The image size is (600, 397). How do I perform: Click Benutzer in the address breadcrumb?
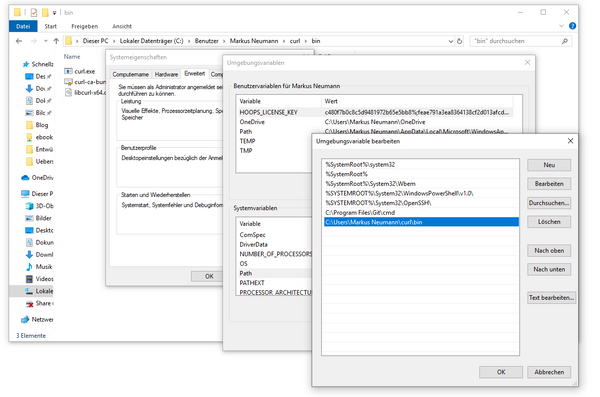(x=206, y=41)
